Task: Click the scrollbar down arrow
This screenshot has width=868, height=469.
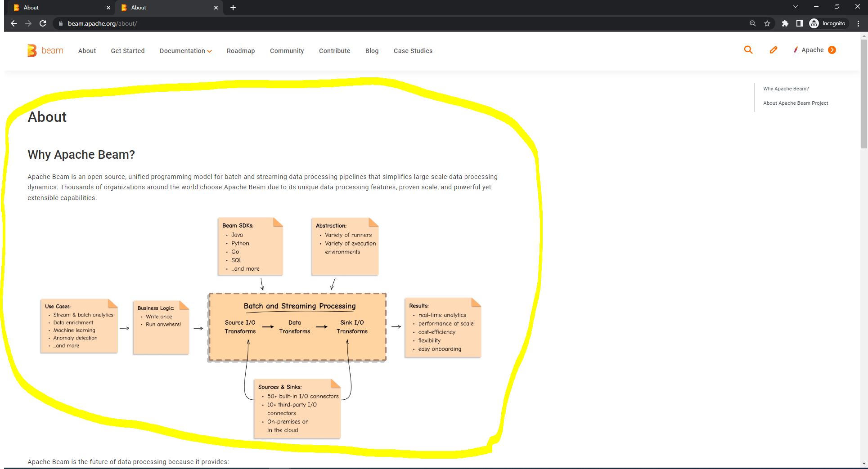Action: pyautogui.click(x=864, y=463)
